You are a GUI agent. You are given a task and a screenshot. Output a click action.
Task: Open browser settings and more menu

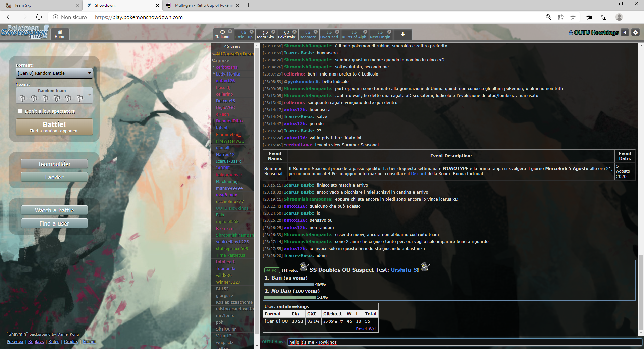(635, 17)
